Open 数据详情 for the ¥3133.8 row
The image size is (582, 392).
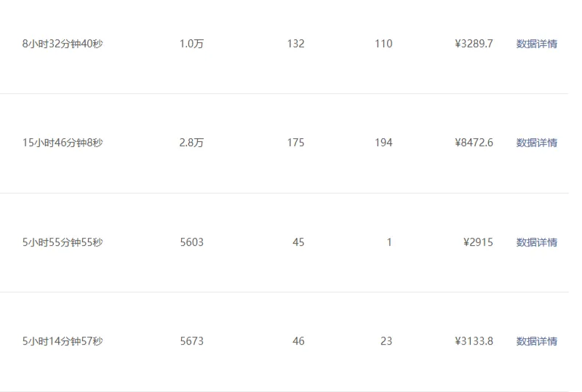pyautogui.click(x=536, y=341)
